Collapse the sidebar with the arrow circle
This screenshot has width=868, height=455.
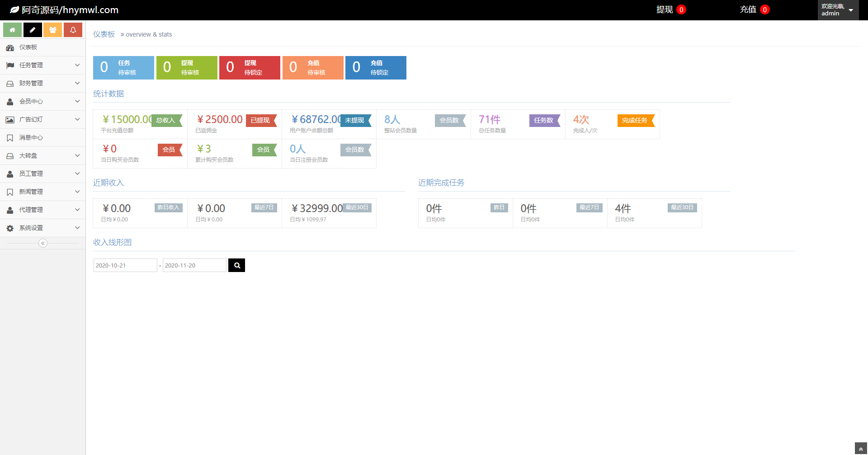43,243
